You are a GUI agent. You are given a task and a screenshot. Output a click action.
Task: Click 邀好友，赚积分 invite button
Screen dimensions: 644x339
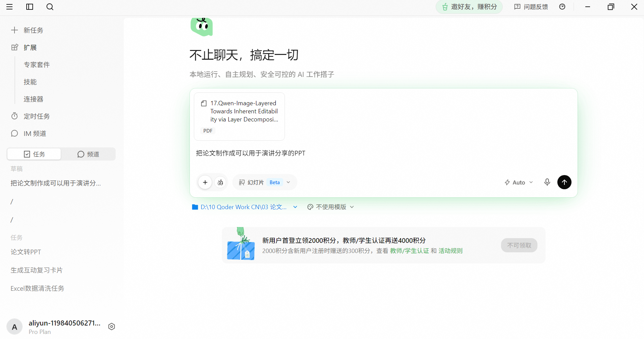[x=469, y=7]
